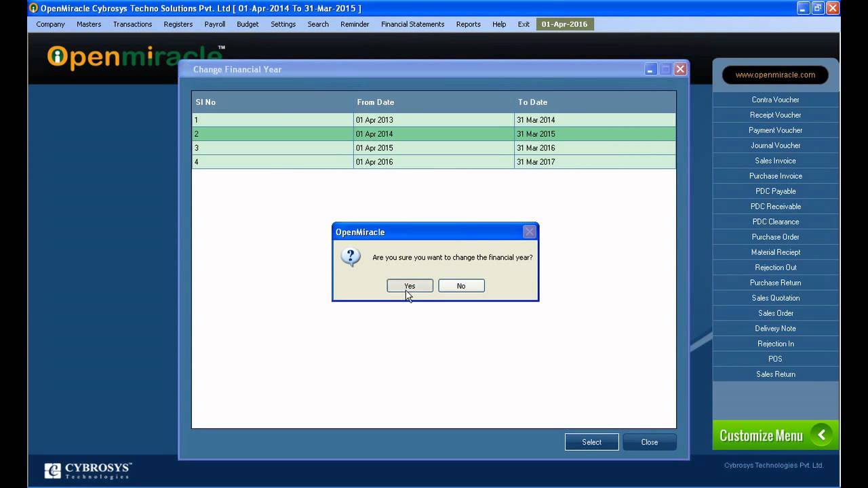868x488 pixels.
Task: Click the 31 Mar 2016 To Date cell
Action: 595,148
